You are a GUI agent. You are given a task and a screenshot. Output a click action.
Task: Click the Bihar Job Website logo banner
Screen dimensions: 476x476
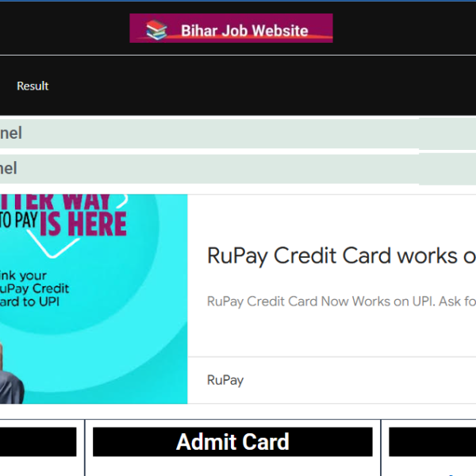(x=231, y=29)
